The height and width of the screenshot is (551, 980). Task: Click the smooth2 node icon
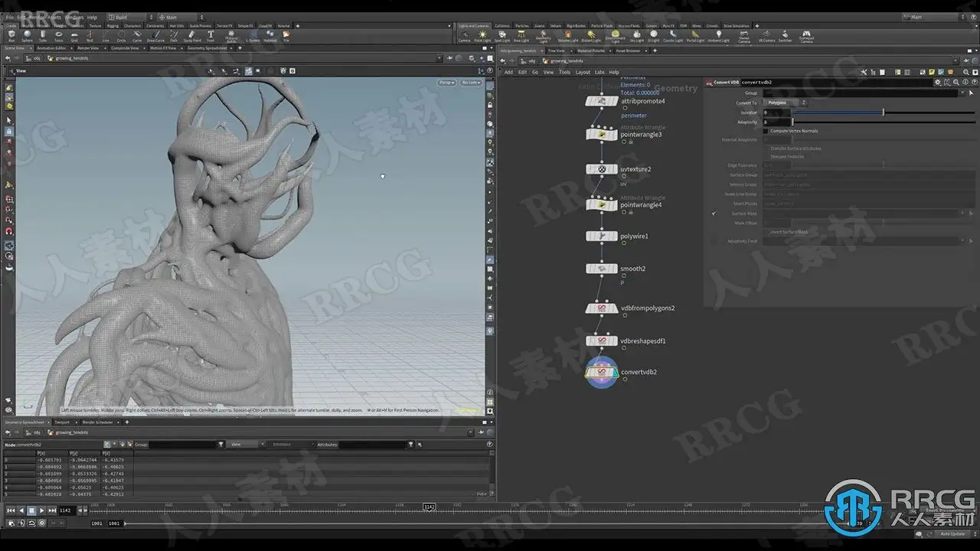[602, 269]
